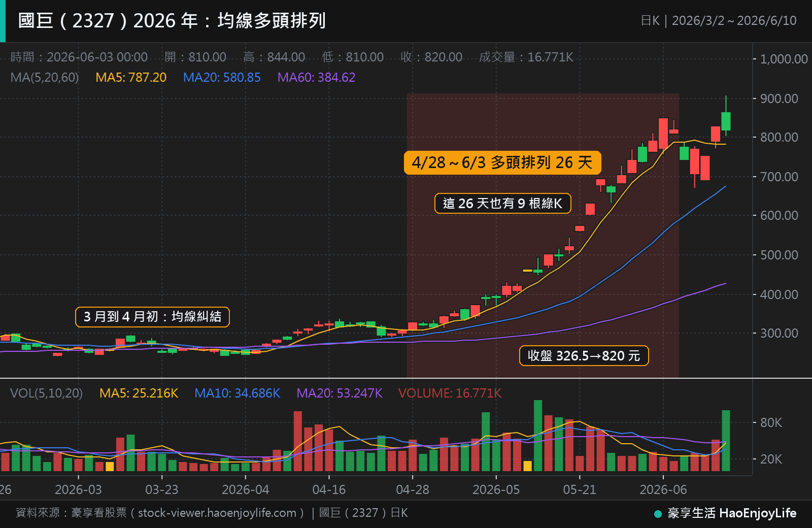
Task: Click the 500.00 price axis label
Action: point(779,255)
